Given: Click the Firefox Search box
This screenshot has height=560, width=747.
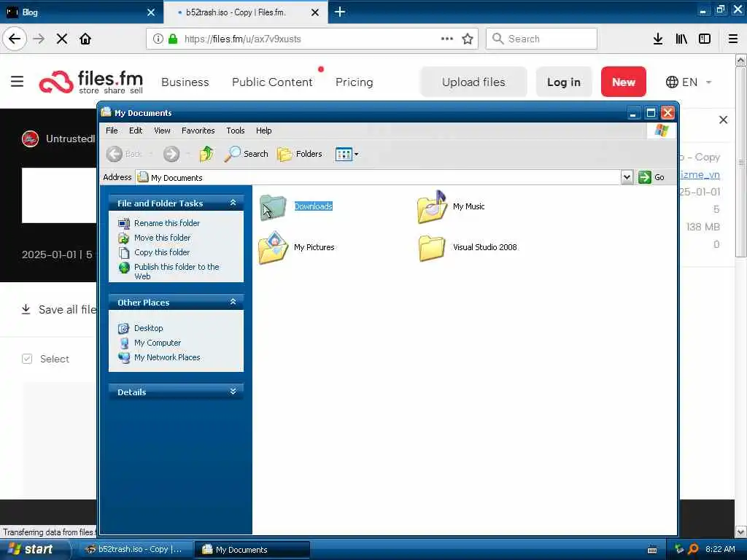Looking at the screenshot, I should pos(542,39).
